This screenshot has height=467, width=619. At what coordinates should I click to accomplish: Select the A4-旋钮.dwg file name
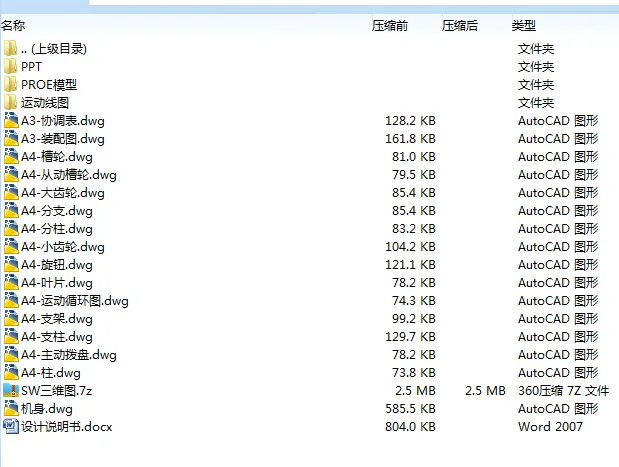pos(57,264)
